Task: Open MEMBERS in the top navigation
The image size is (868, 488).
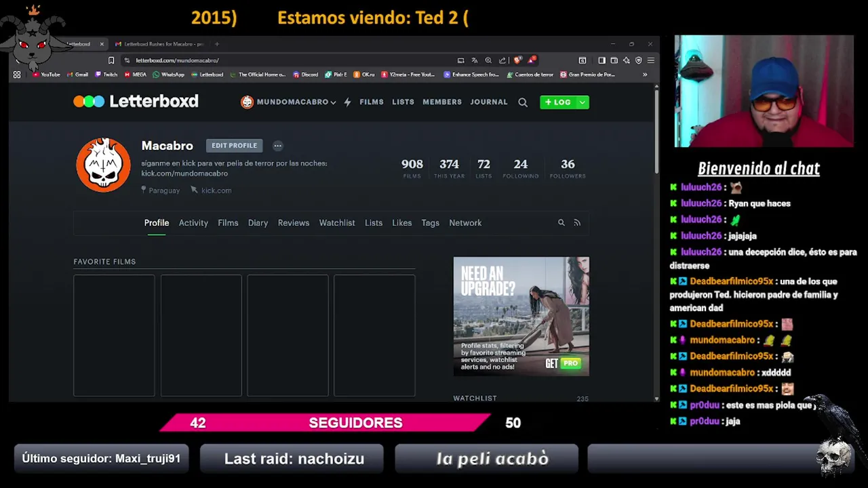Action: coord(442,102)
